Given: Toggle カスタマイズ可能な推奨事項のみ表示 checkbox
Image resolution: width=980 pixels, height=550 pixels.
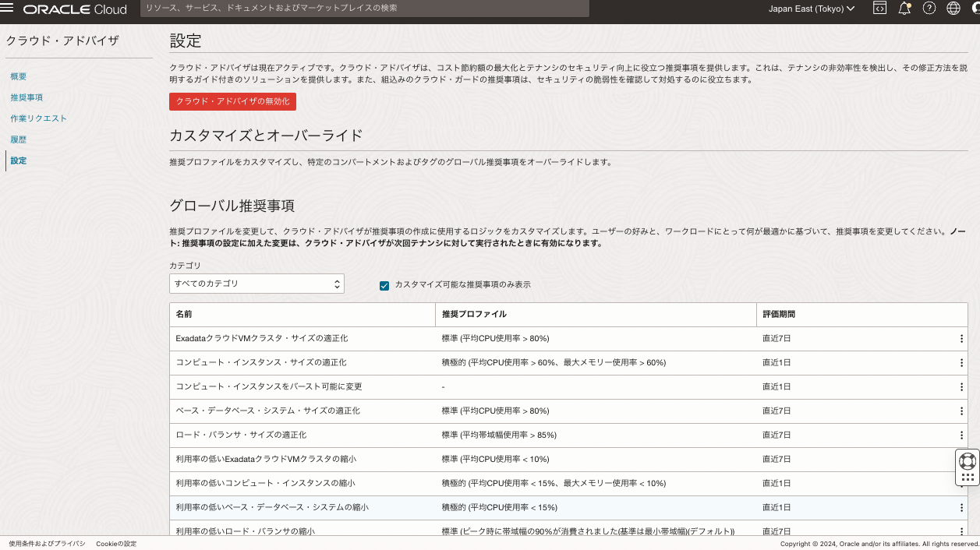Looking at the screenshot, I should pyautogui.click(x=384, y=285).
